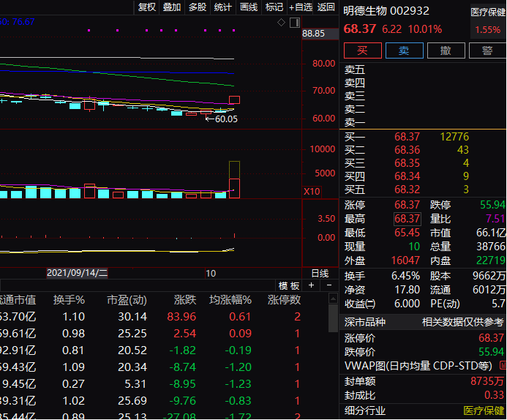Toggle the side panel layout icon
The image size is (507, 420).
(293, 23)
